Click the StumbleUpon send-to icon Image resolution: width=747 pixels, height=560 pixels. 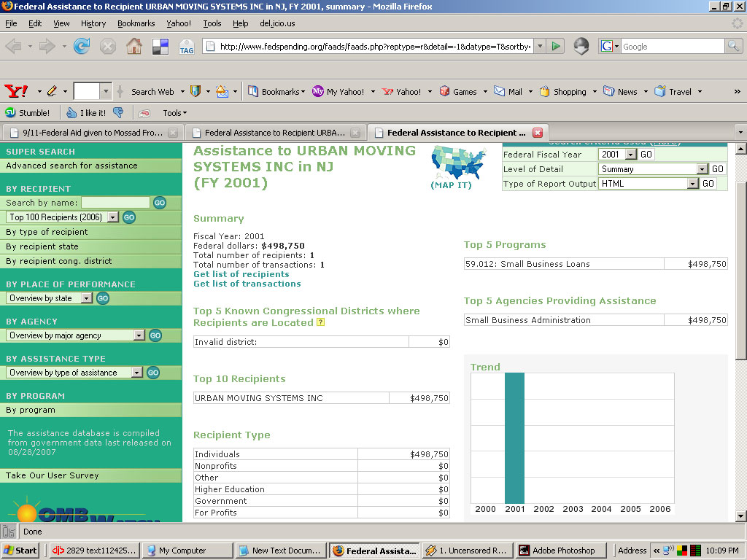point(144,113)
